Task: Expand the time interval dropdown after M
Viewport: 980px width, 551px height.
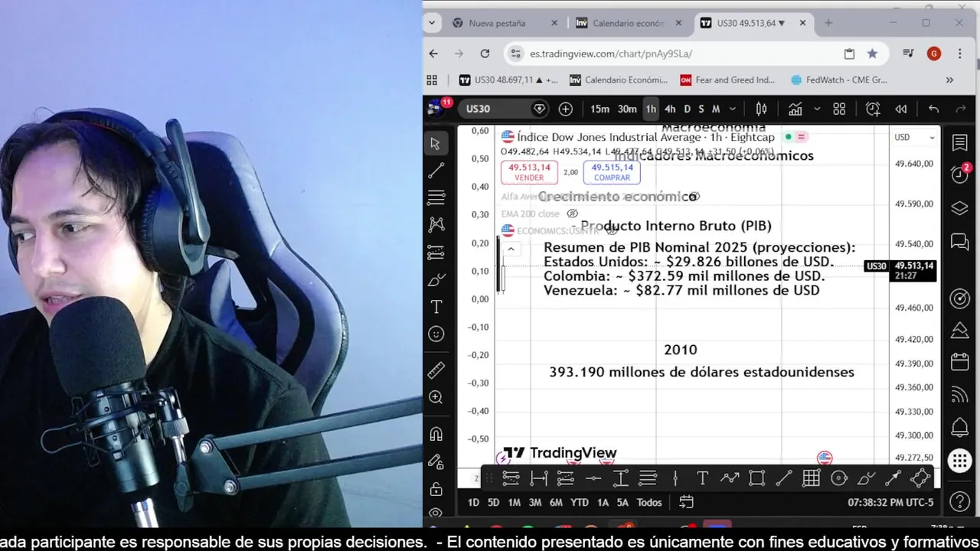Action: point(733,109)
